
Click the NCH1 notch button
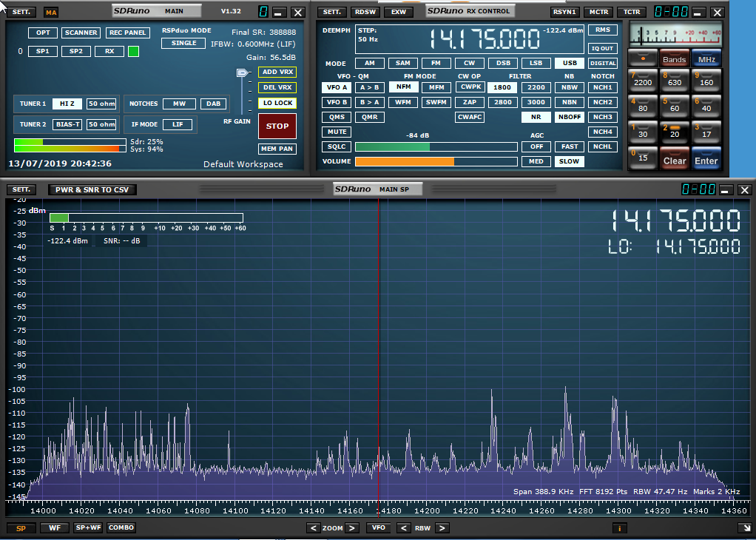[x=603, y=87]
